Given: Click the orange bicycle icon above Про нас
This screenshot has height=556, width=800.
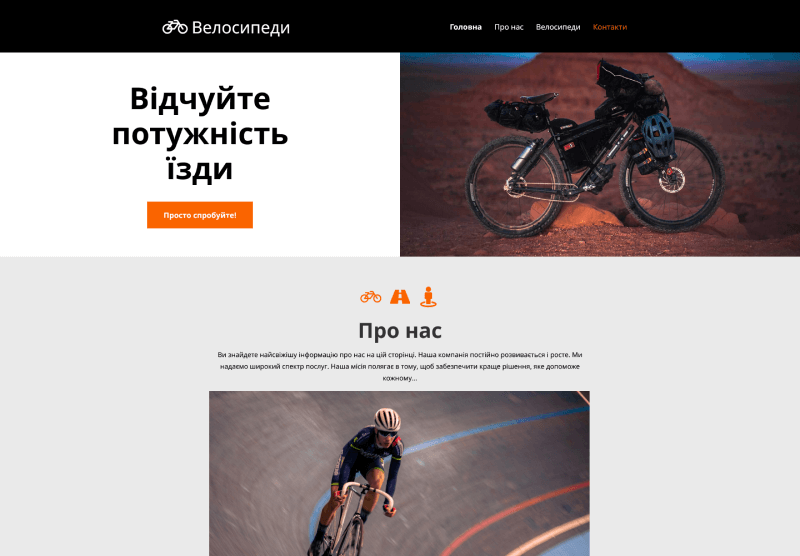Looking at the screenshot, I should [371, 296].
